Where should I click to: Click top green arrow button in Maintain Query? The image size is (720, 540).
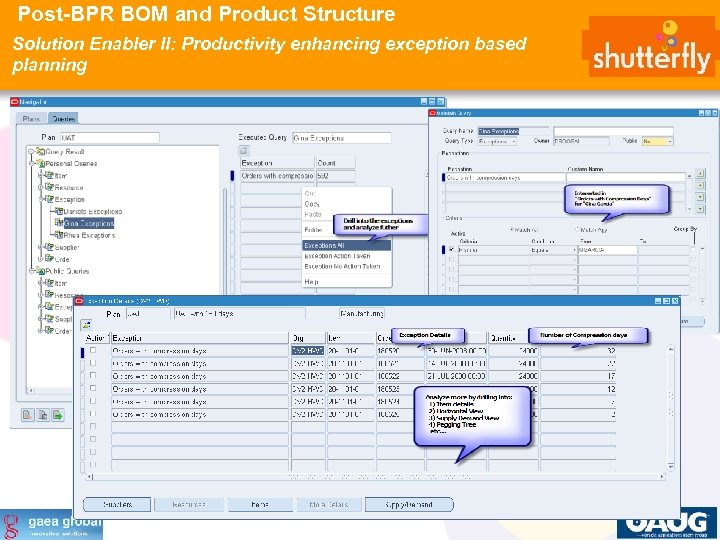700,174
